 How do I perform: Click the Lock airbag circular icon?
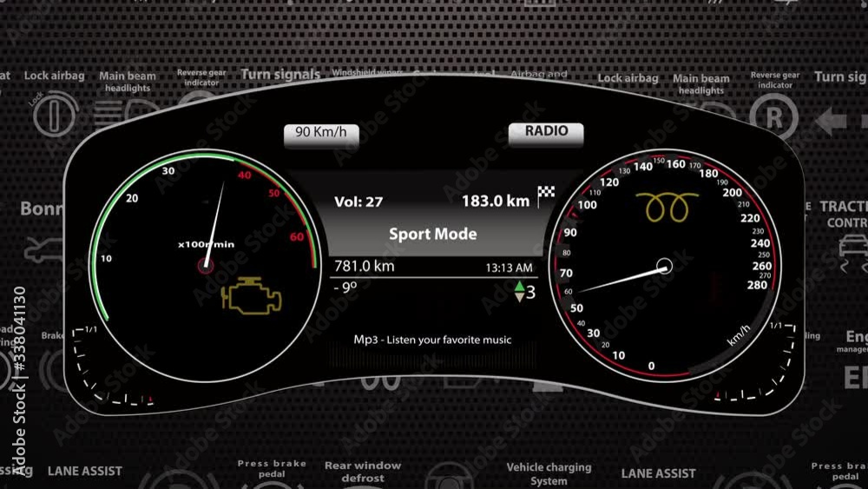pos(54,114)
